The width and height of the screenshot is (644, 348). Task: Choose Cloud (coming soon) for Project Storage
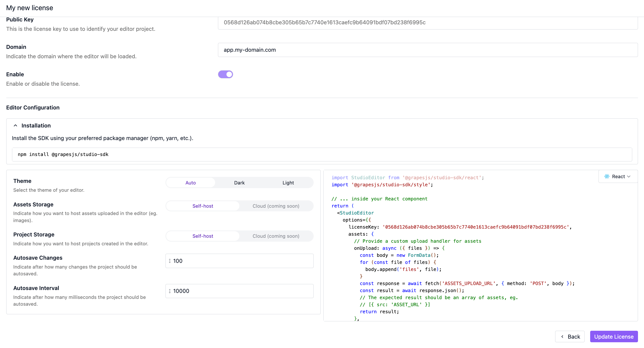coord(276,236)
